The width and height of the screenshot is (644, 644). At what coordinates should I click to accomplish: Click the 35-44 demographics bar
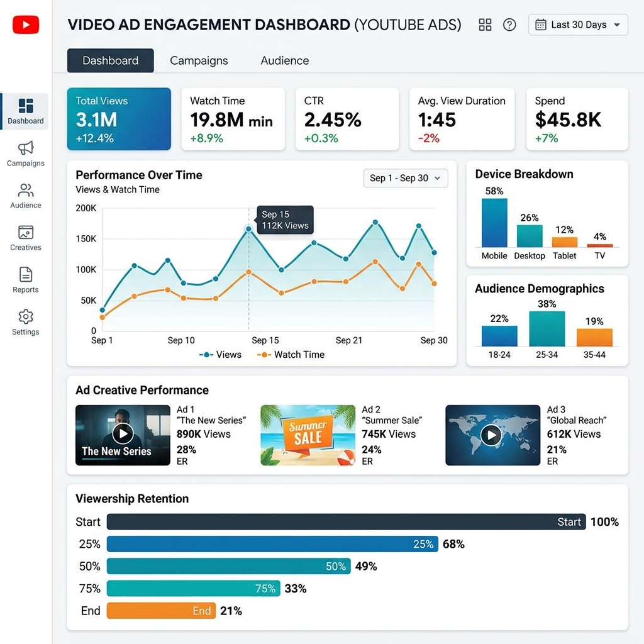[x=595, y=338]
